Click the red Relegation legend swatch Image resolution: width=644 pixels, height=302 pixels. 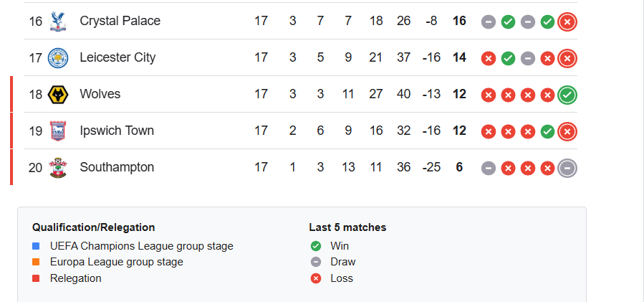point(36,278)
